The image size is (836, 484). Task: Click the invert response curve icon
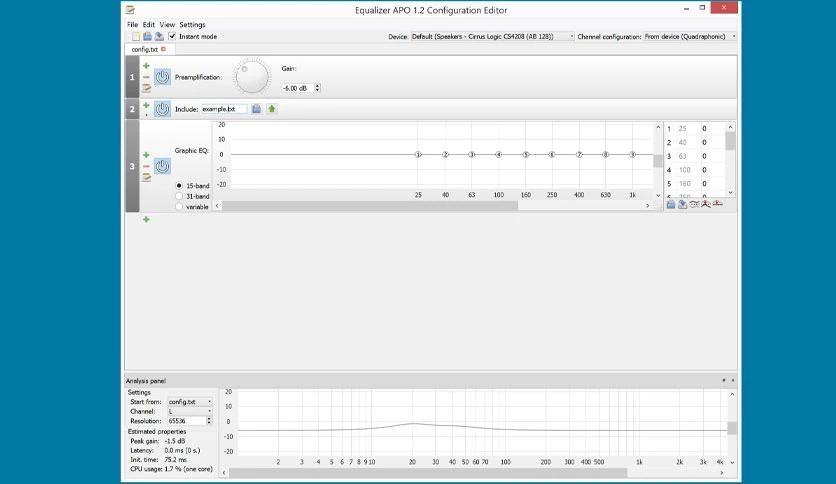[x=694, y=204]
